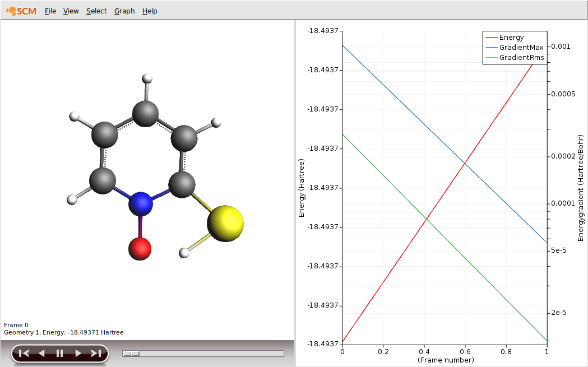Click the Geometry 1 energy status text

click(x=64, y=332)
